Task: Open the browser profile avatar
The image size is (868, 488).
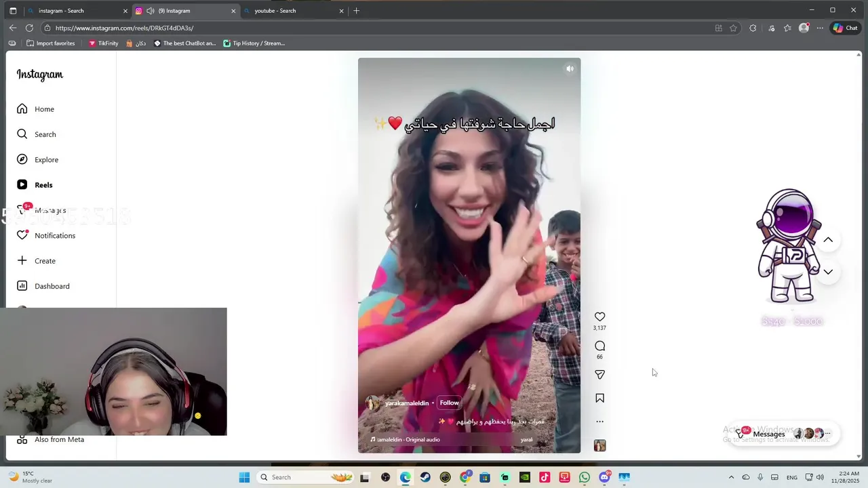Action: [804, 28]
